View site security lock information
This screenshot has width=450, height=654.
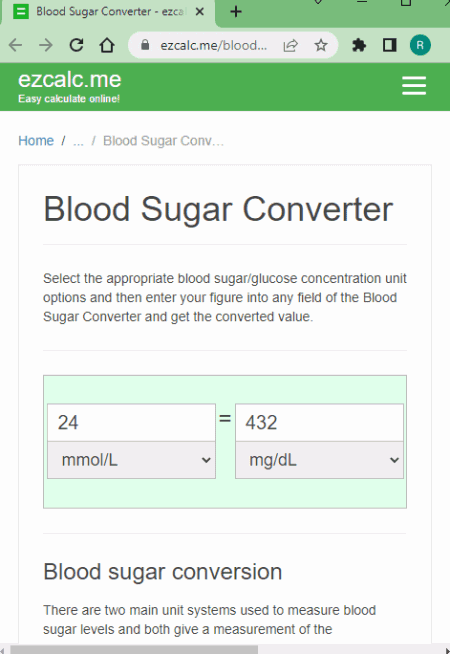tap(145, 45)
